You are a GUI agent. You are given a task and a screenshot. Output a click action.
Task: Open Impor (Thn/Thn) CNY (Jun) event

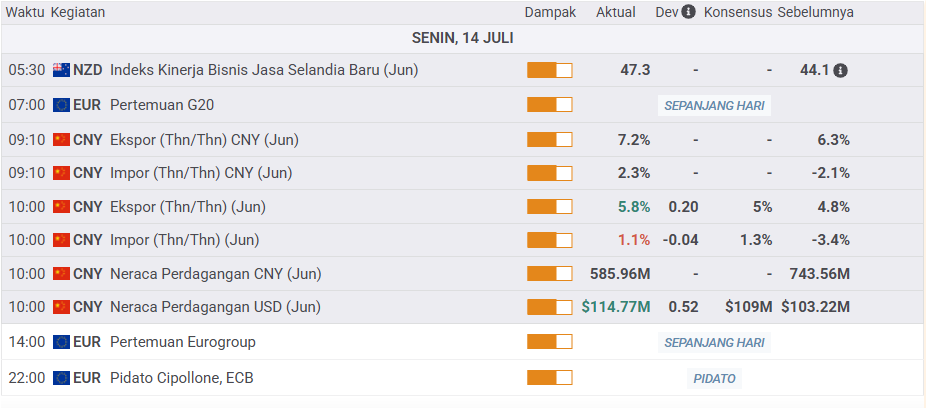[x=201, y=173]
